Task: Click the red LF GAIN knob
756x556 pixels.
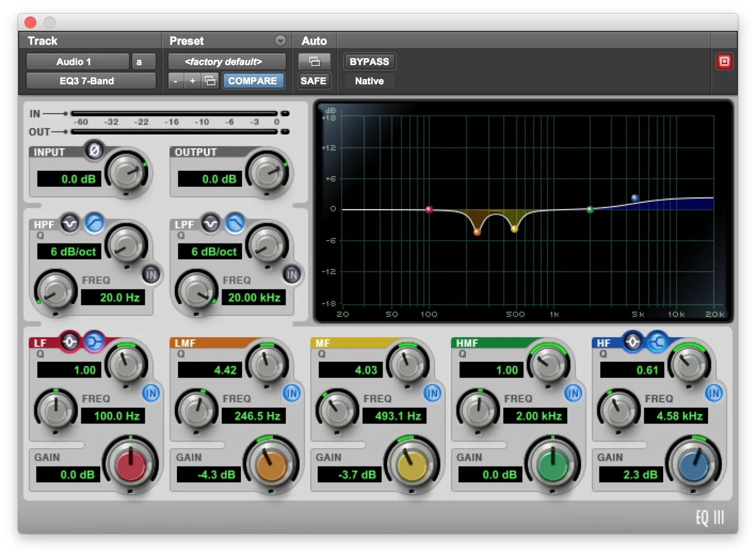Action: 131,464
